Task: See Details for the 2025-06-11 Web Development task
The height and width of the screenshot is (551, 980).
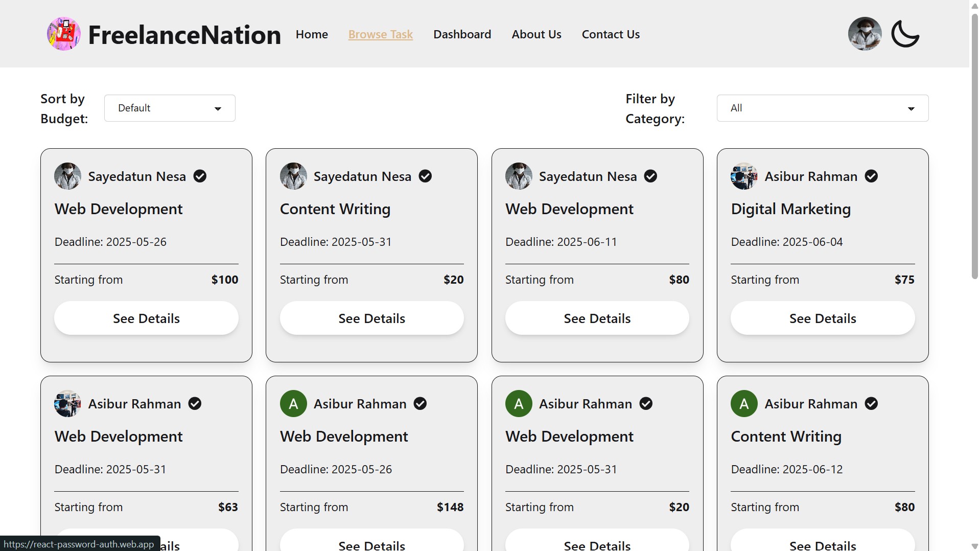Action: tap(597, 318)
